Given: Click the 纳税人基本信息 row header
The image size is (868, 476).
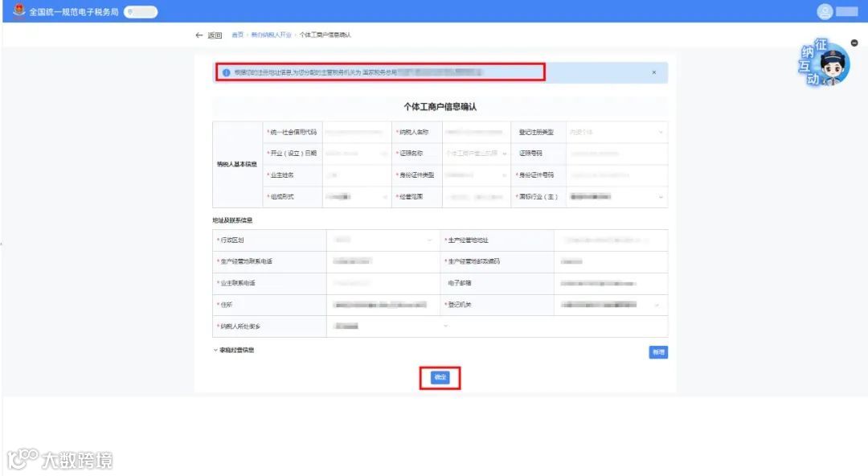Looking at the screenshot, I should (x=237, y=165).
